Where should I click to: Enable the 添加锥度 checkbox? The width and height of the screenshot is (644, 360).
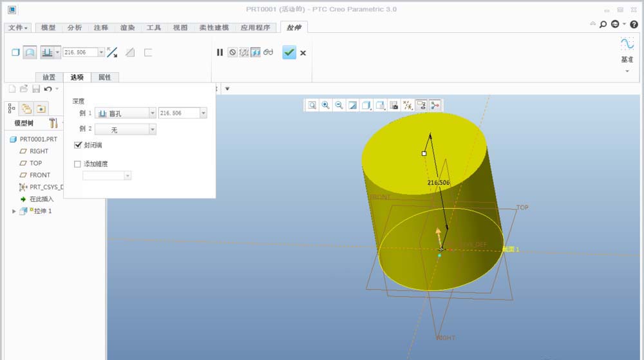click(78, 164)
